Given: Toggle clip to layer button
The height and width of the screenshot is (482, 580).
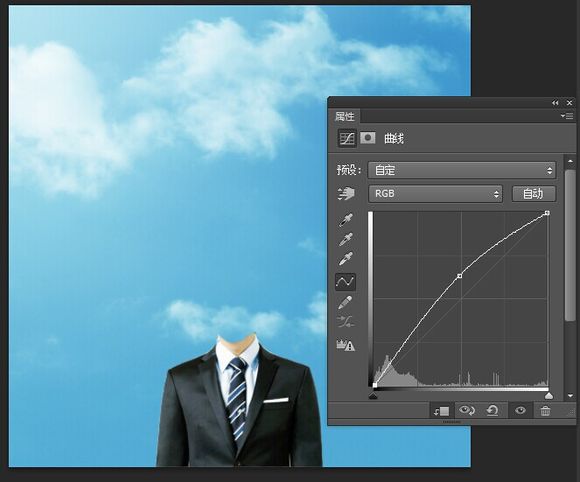Looking at the screenshot, I should 441,411.
